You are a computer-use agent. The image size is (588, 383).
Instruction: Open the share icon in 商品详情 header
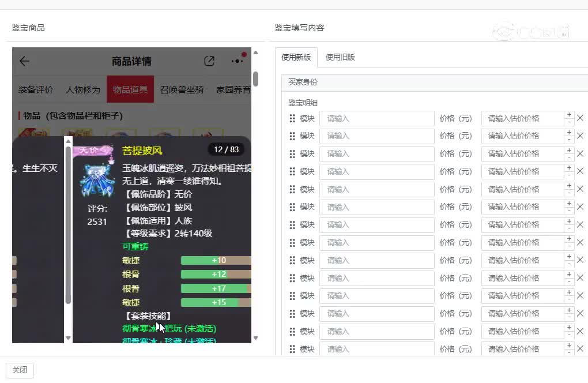[209, 61]
